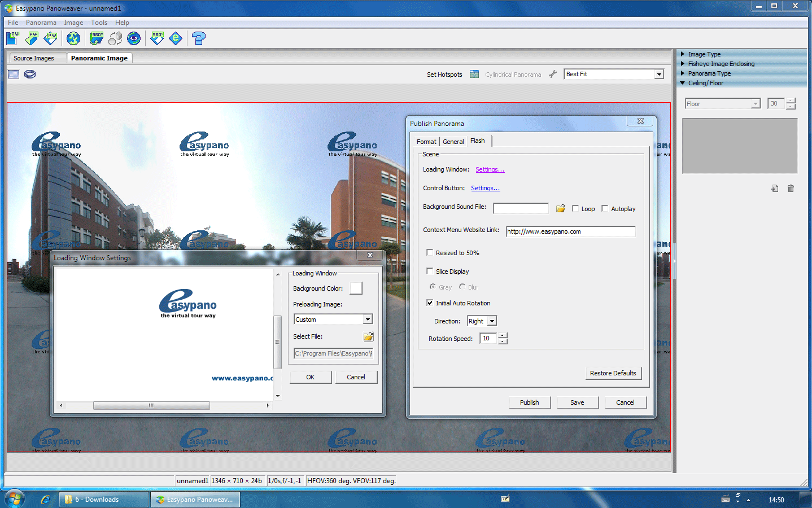
Task: Open Internet Explorer from the taskbar
Action: coord(45,500)
